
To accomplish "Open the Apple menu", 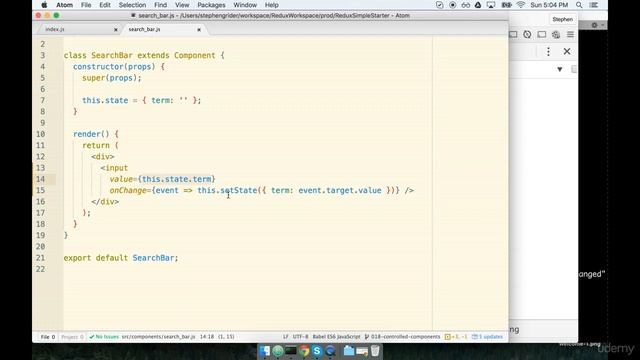I will (x=44, y=5).
